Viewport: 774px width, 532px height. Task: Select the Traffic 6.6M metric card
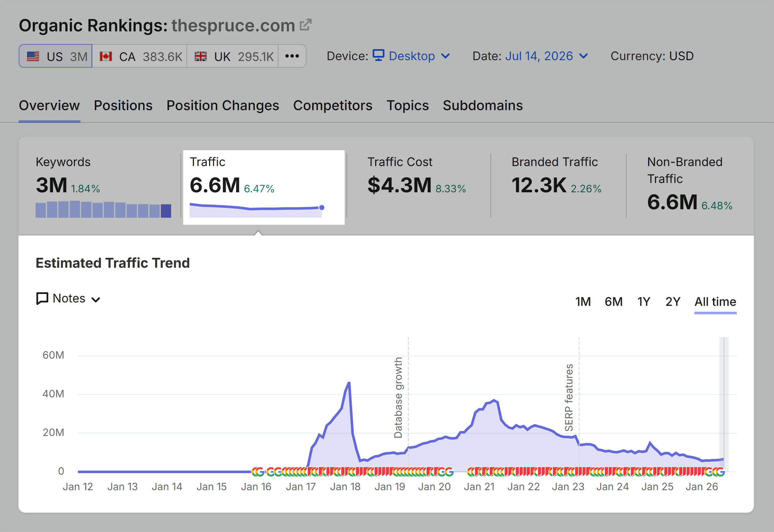pyautogui.click(x=263, y=187)
